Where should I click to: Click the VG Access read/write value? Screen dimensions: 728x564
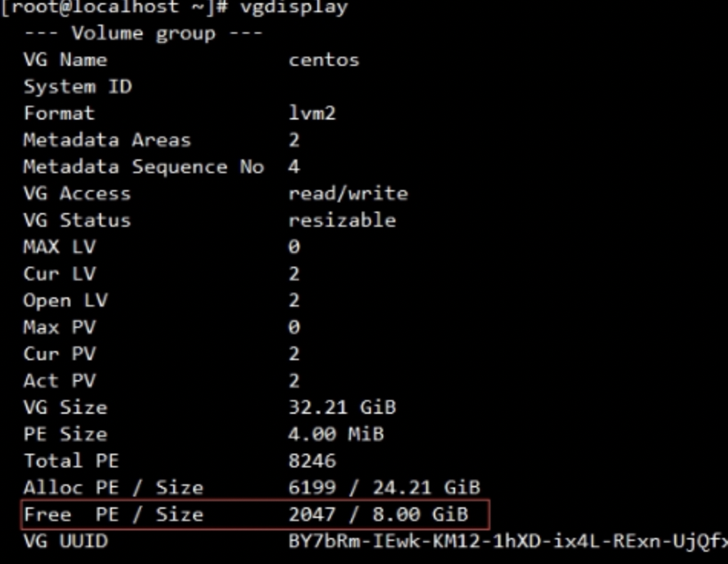click(348, 194)
